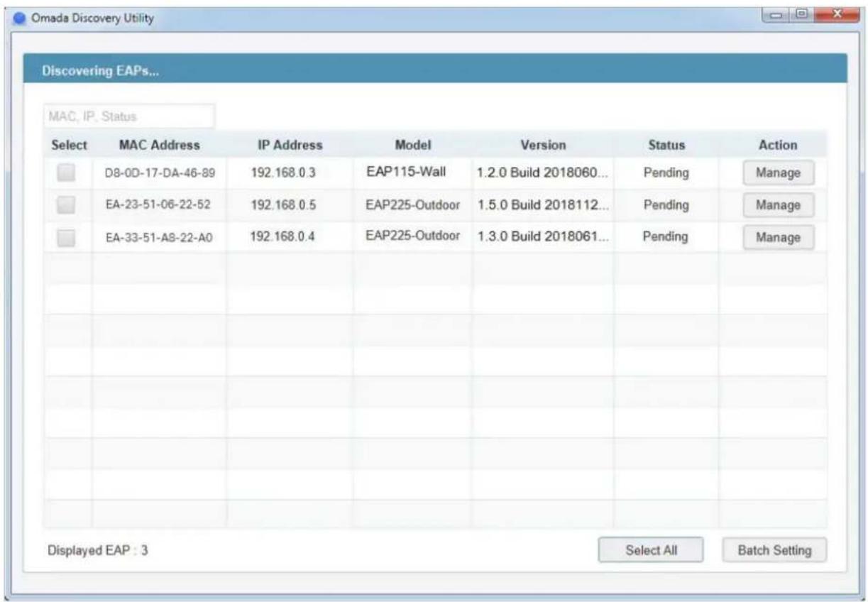Screen dimensions: 868x602
Task: Select MAC address EA-23-51-06-22-52
Action: tap(159, 205)
